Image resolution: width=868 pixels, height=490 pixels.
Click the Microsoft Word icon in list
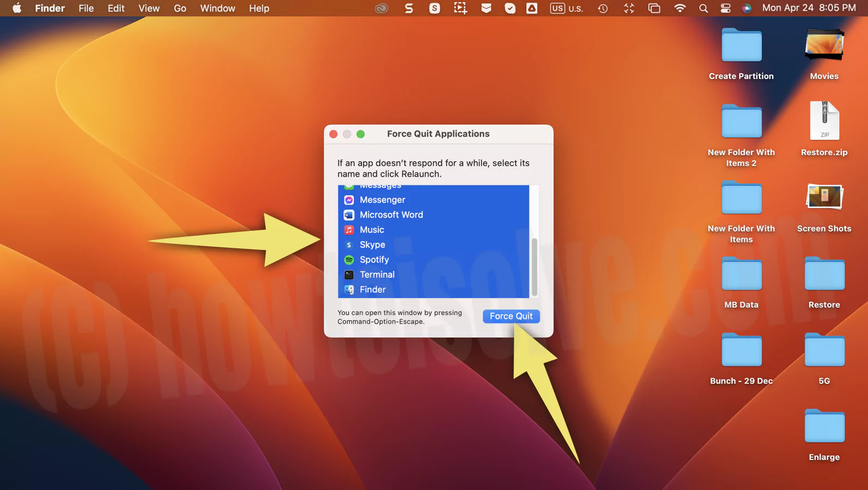[x=349, y=215]
